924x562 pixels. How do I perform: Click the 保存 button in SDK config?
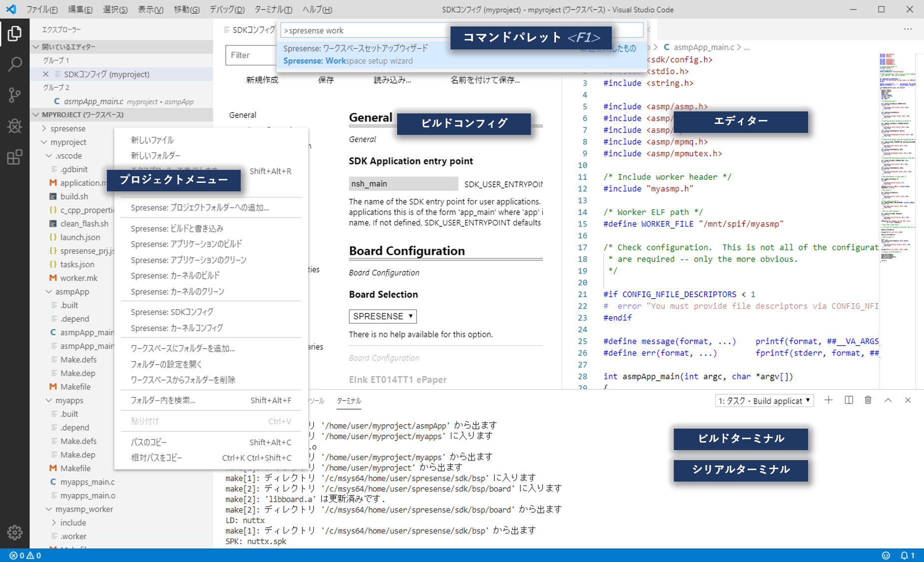click(326, 80)
